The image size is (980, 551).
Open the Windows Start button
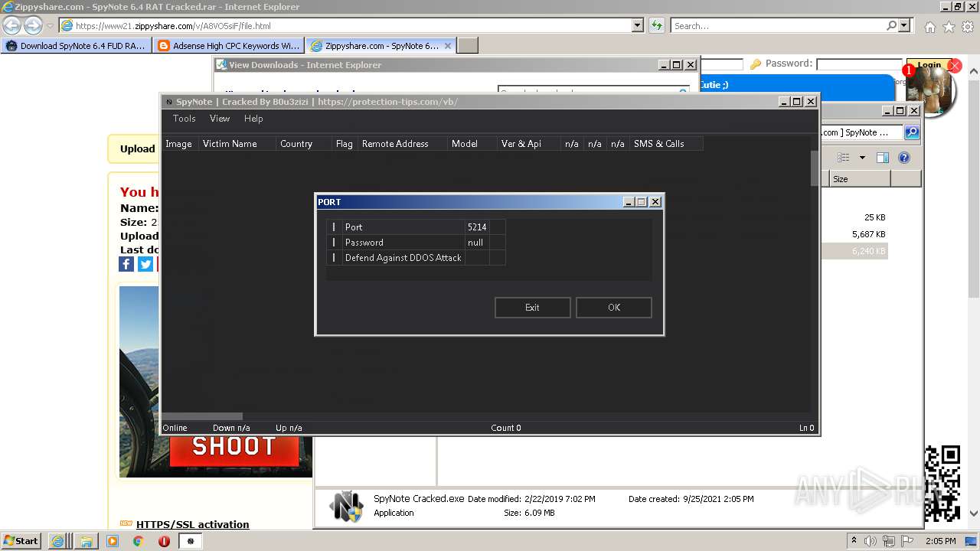pos(21,541)
